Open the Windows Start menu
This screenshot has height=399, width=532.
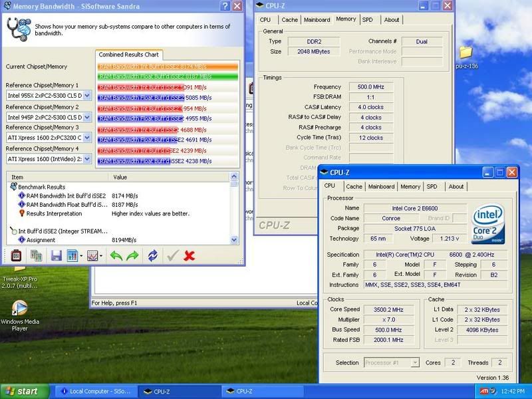pyautogui.click(x=25, y=391)
